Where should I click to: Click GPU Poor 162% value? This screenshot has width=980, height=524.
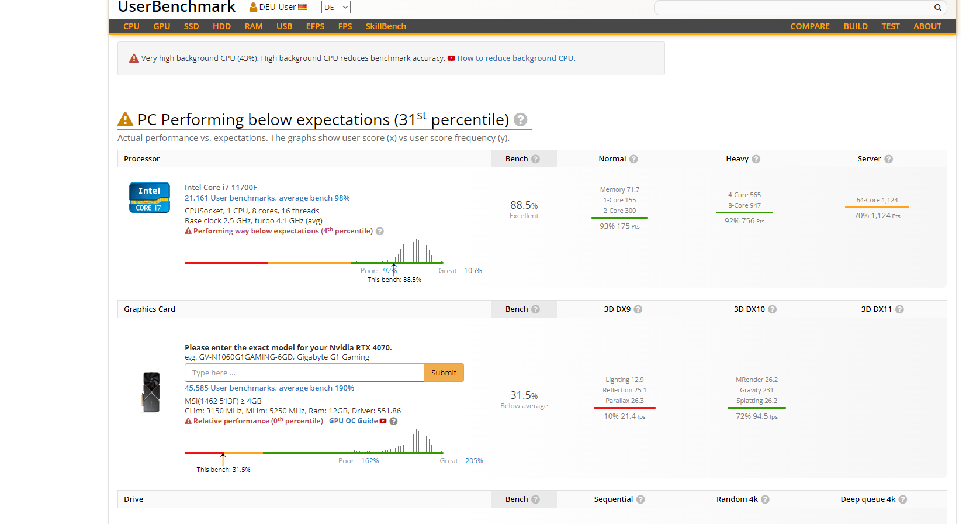click(370, 461)
